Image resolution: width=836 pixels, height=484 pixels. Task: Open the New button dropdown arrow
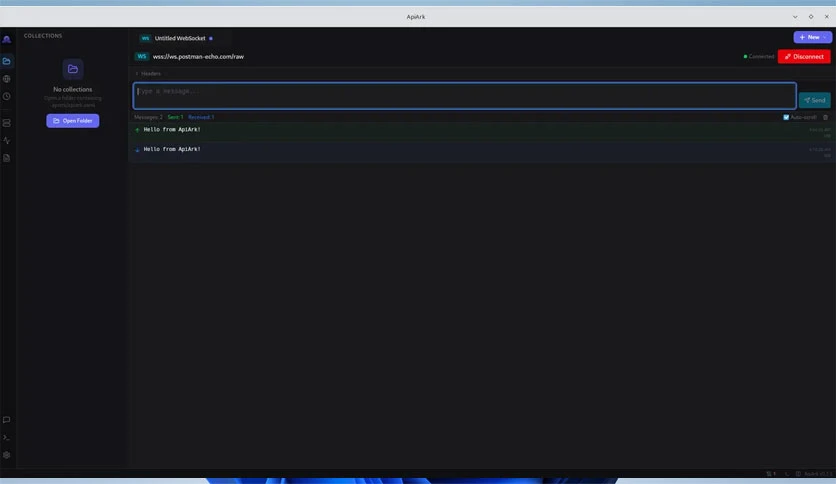(x=825, y=37)
